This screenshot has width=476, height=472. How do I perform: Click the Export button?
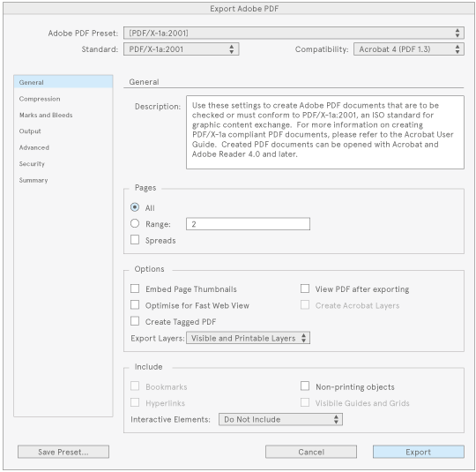point(419,452)
